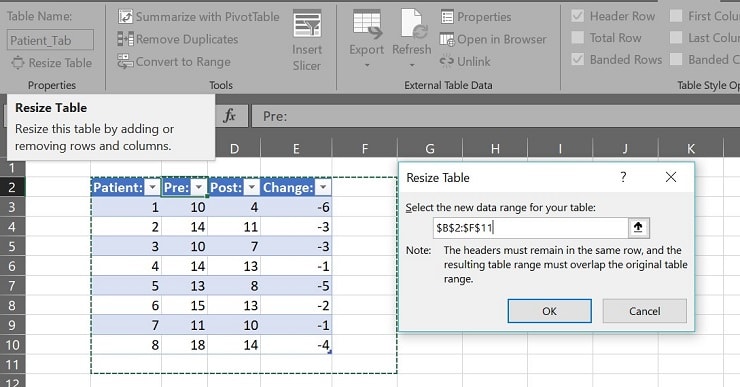
Task: Expand the Export dropdown arrow
Action: coord(367,65)
